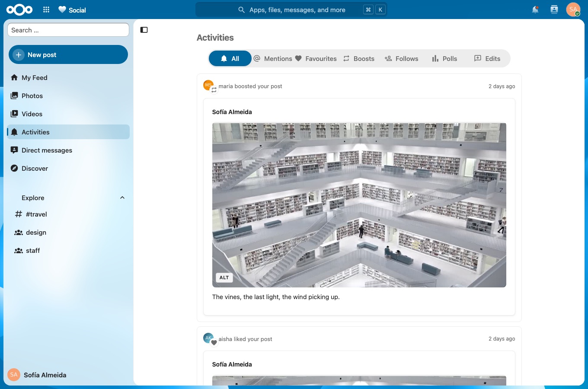This screenshot has width=588, height=389.
Task: Collapse the Explore section
Action: (x=122, y=198)
